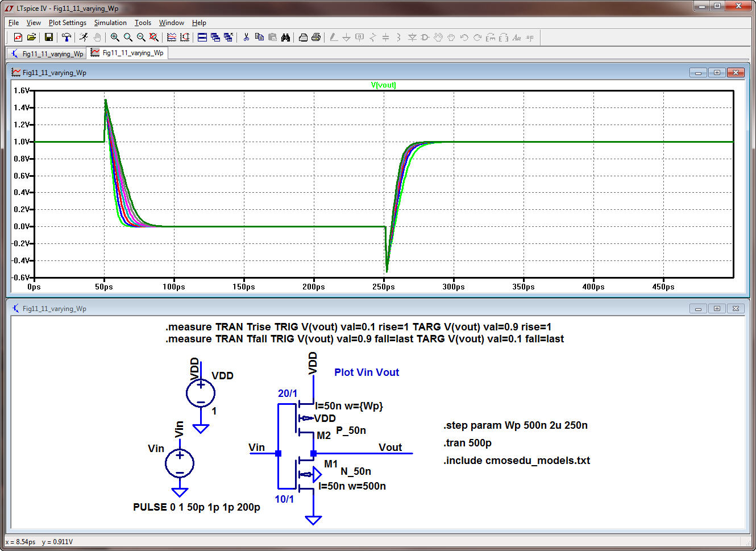Open the Tools menu

pyautogui.click(x=143, y=23)
